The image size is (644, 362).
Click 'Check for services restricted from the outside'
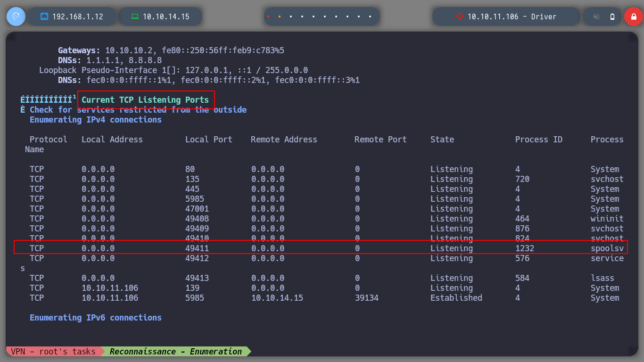(138, 110)
